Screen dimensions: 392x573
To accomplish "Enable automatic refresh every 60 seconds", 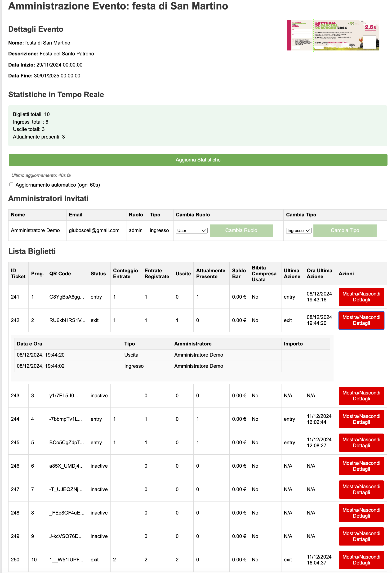I will [x=11, y=184].
